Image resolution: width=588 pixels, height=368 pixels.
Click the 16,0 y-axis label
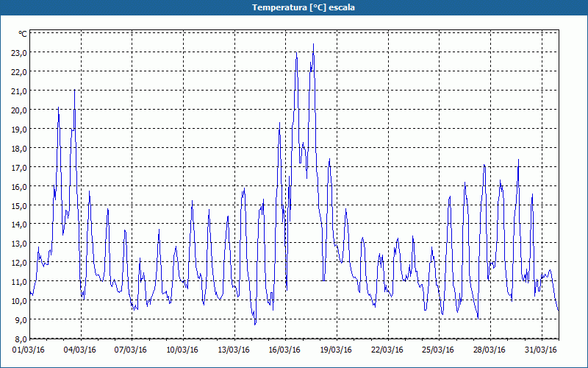tap(20, 187)
